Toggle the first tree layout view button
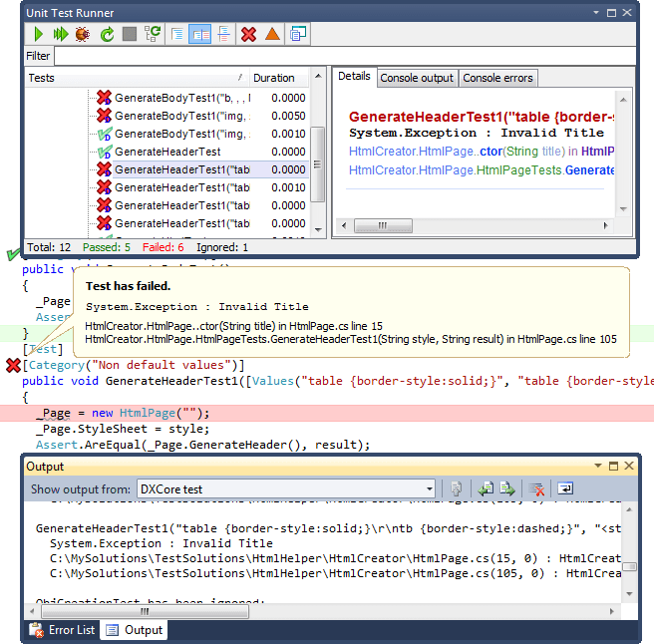This screenshot has width=654, height=644. pyautogui.click(x=178, y=34)
